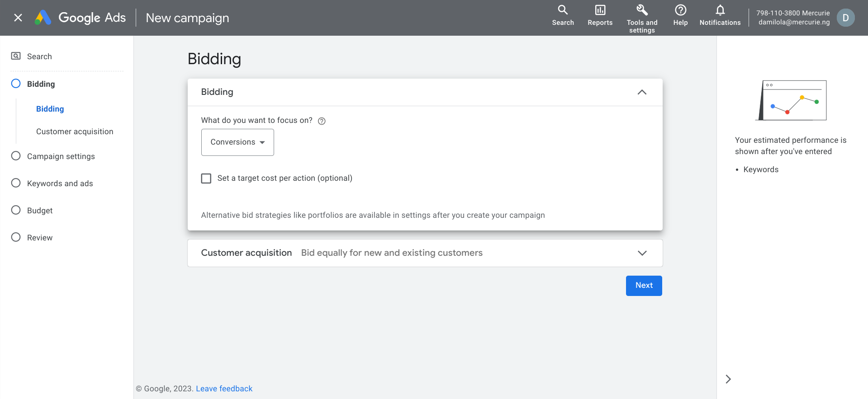
Task: Select the Budget step circle
Action: (x=16, y=210)
